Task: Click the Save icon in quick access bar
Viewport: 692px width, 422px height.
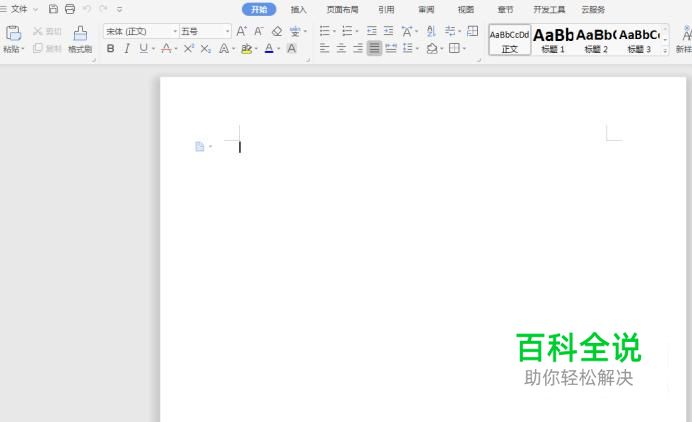Action: pos(54,9)
